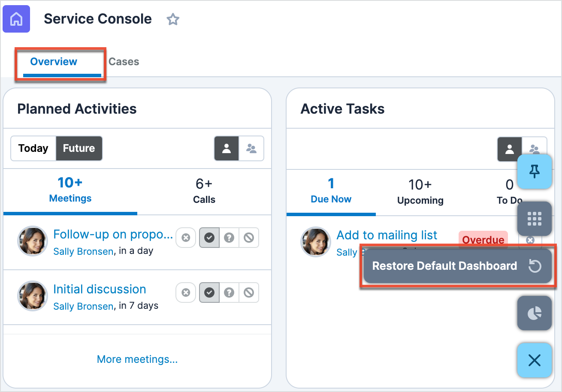The width and height of the screenshot is (562, 392).
Task: Open the More meetings link
Action: click(137, 359)
